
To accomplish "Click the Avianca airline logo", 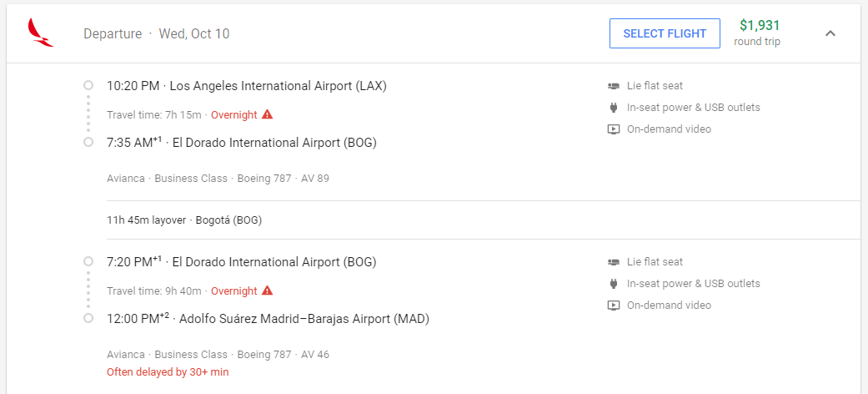I will (40, 33).
